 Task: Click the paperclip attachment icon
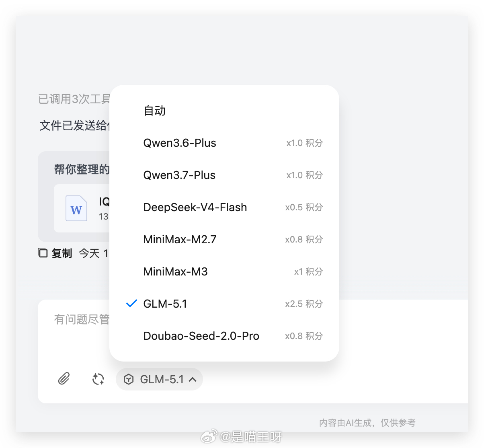click(x=64, y=379)
